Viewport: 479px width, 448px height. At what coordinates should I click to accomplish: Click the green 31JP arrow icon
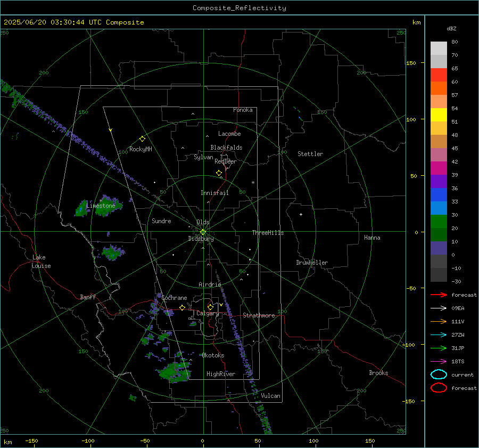[439, 348]
